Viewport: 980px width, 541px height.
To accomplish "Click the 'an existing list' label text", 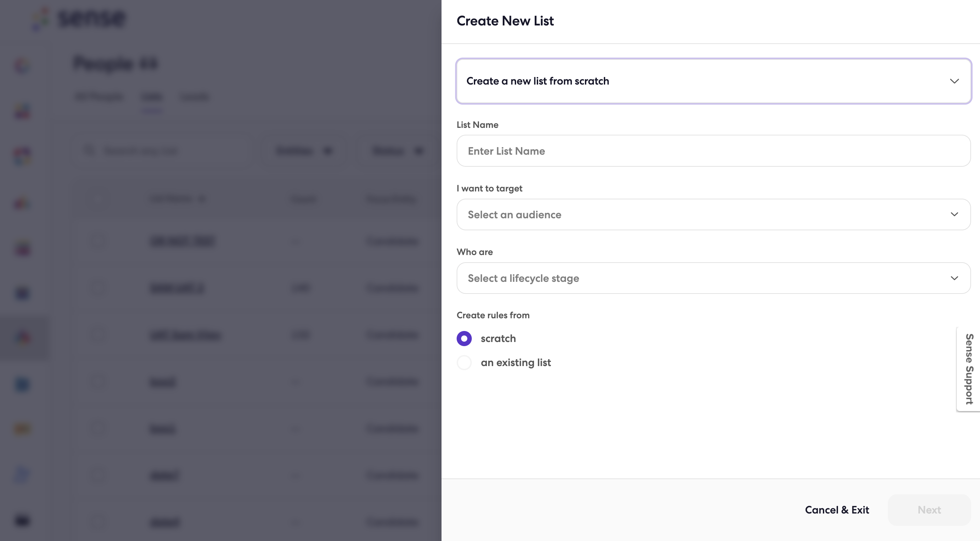I will (x=515, y=363).
